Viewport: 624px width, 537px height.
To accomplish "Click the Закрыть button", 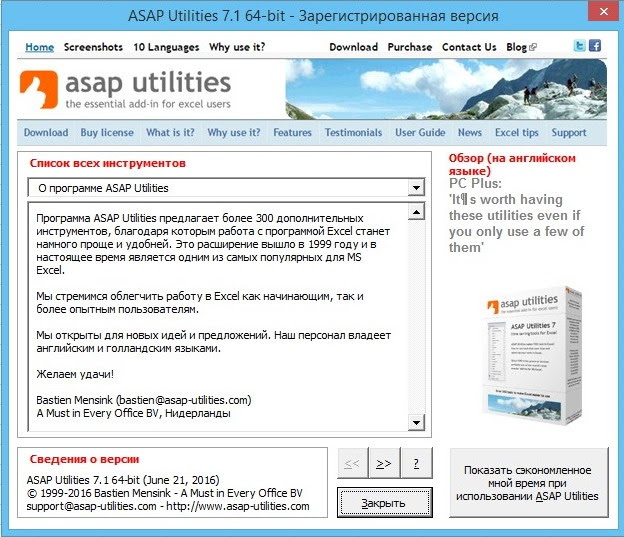I will 384,503.
